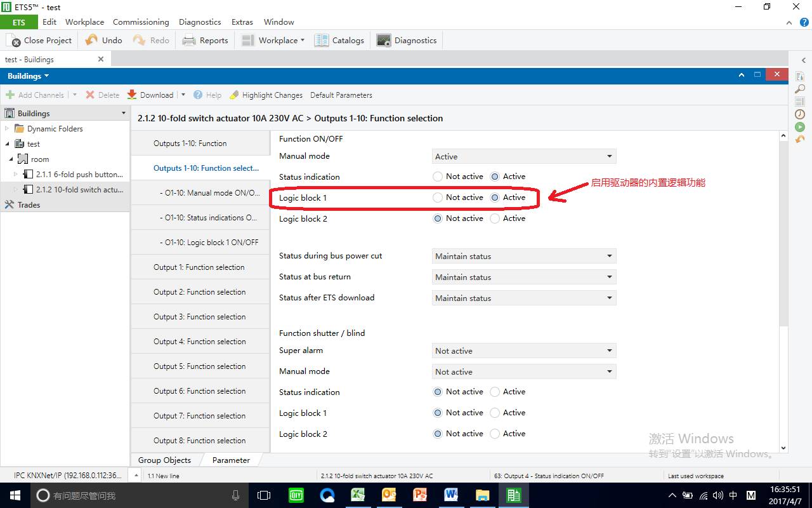
Task: Close the test - Buildings tab
Action: (100, 59)
